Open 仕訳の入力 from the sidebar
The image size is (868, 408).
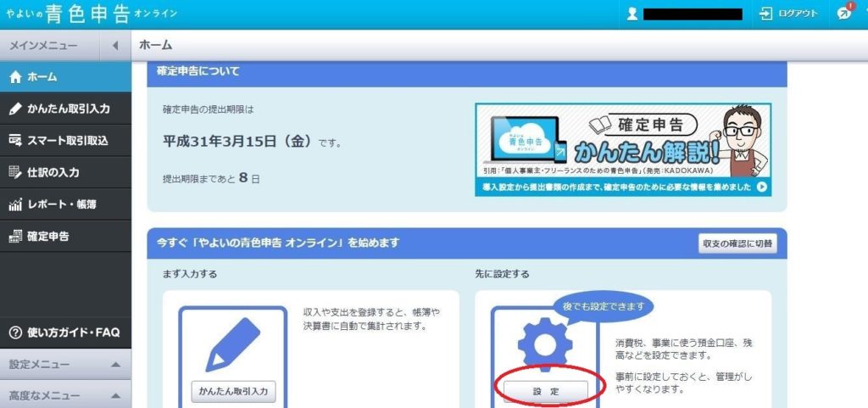[x=66, y=173]
